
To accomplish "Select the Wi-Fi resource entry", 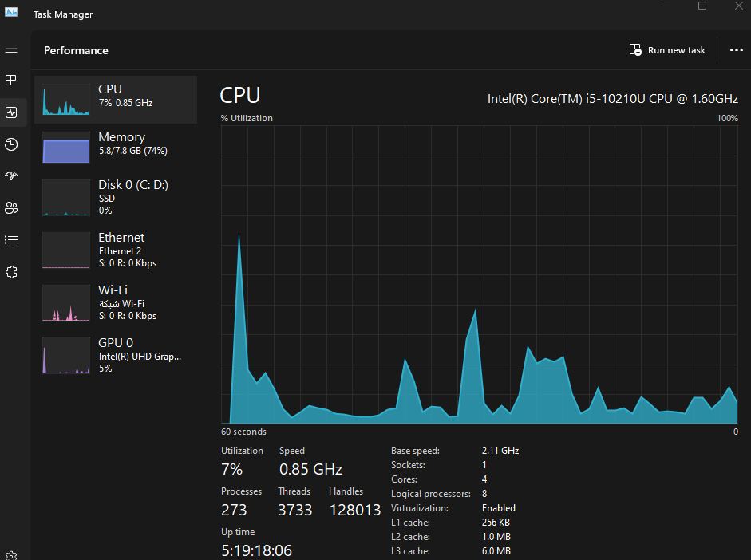I will (x=116, y=302).
